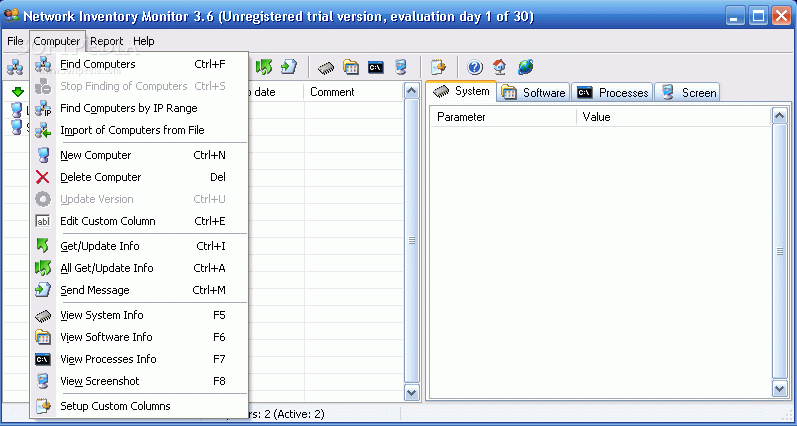Select the first computer icon in list
The image size is (797, 426).
coord(17,110)
